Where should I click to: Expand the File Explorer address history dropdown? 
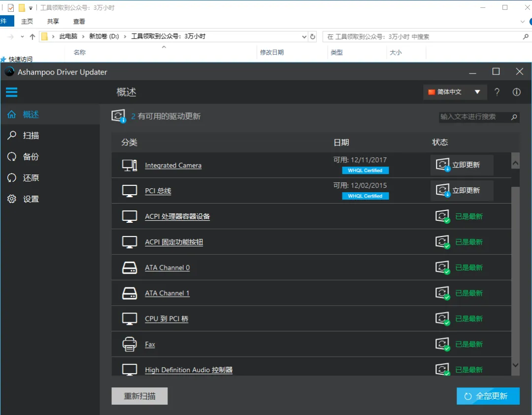[x=304, y=36]
